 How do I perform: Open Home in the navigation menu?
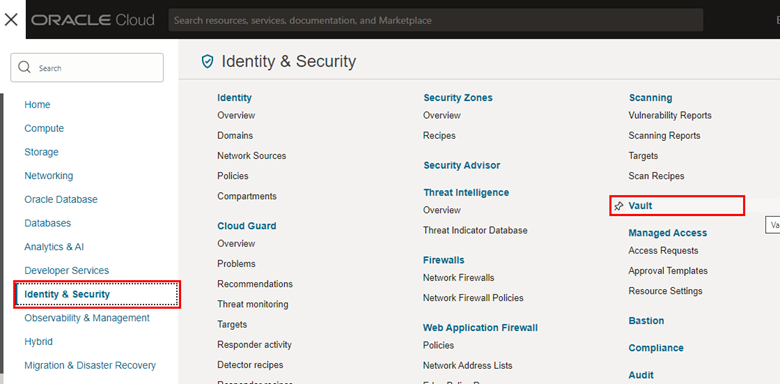pos(37,104)
